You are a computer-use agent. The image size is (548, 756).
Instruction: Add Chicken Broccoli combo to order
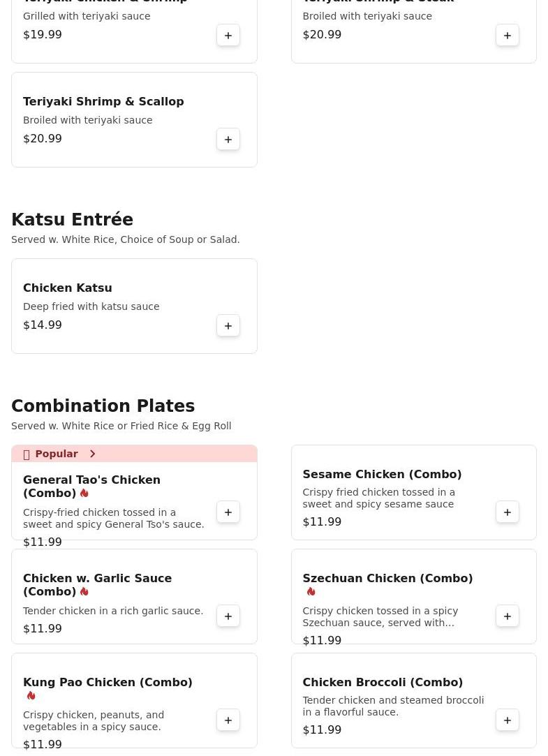[x=508, y=720]
